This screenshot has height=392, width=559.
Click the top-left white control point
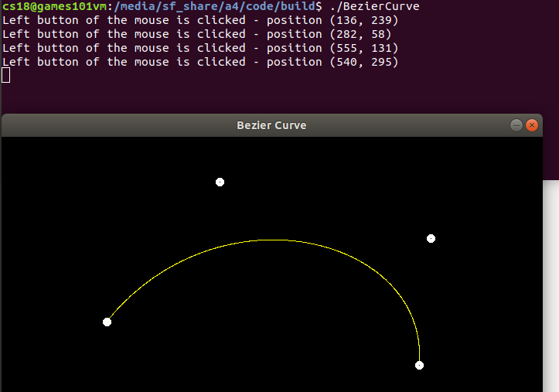[x=220, y=182]
